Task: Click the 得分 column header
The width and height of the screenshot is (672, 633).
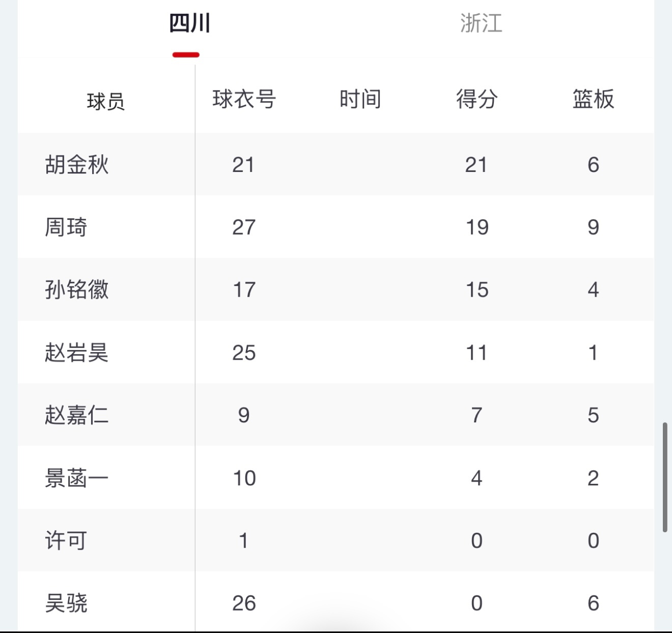Action: [477, 99]
